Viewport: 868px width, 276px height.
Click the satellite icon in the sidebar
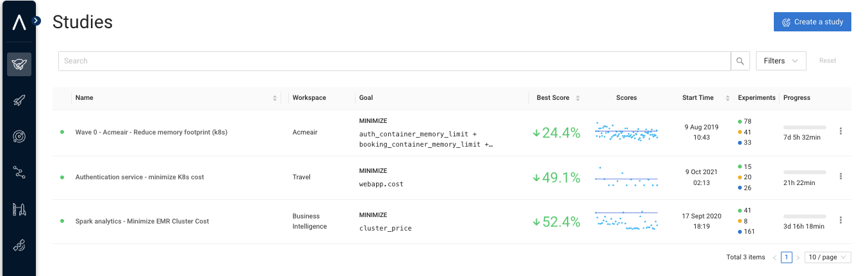(19, 245)
